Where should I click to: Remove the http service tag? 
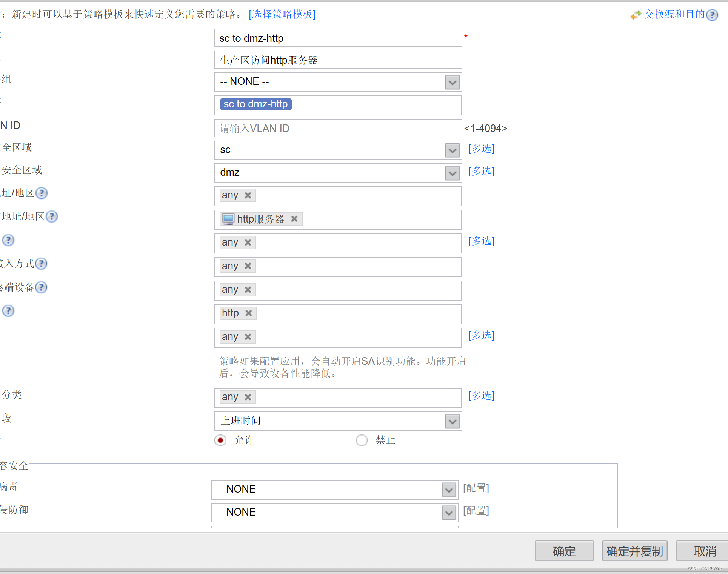(x=248, y=313)
